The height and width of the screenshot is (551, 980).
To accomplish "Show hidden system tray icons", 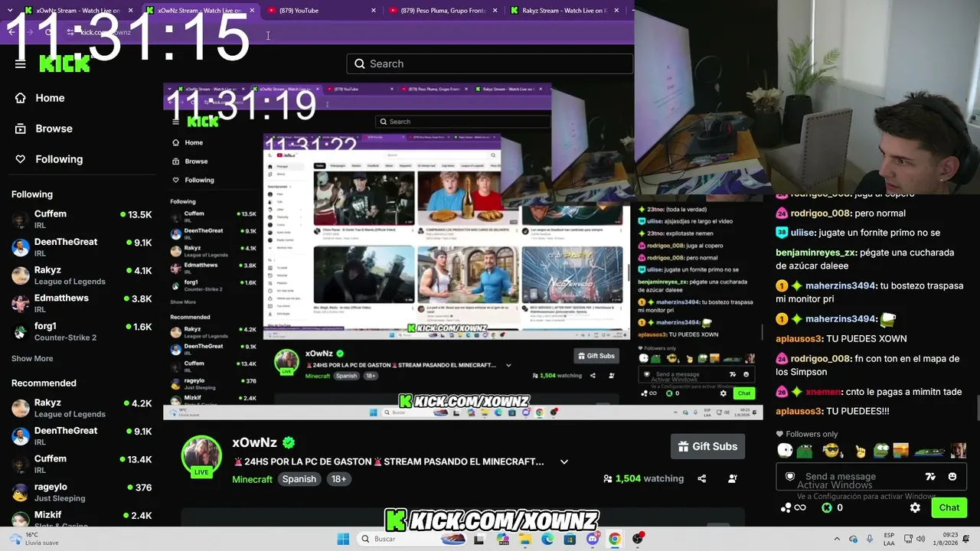I will (837, 539).
